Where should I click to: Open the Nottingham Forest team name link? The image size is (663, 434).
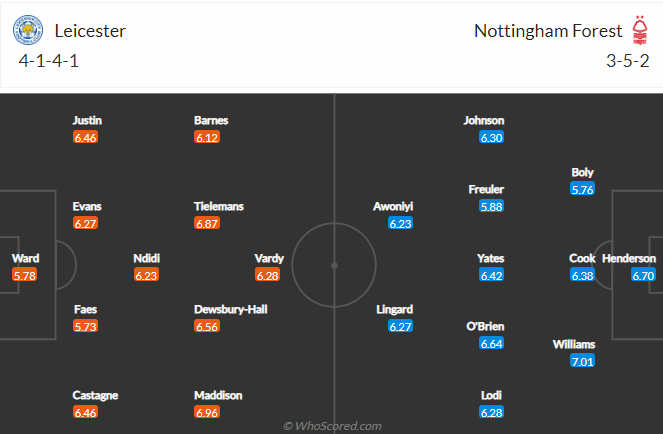pos(548,31)
